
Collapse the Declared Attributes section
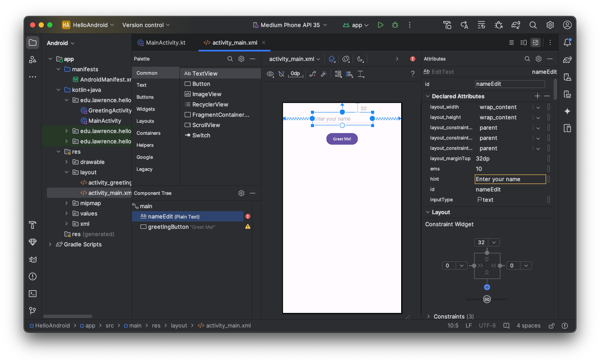pos(428,97)
